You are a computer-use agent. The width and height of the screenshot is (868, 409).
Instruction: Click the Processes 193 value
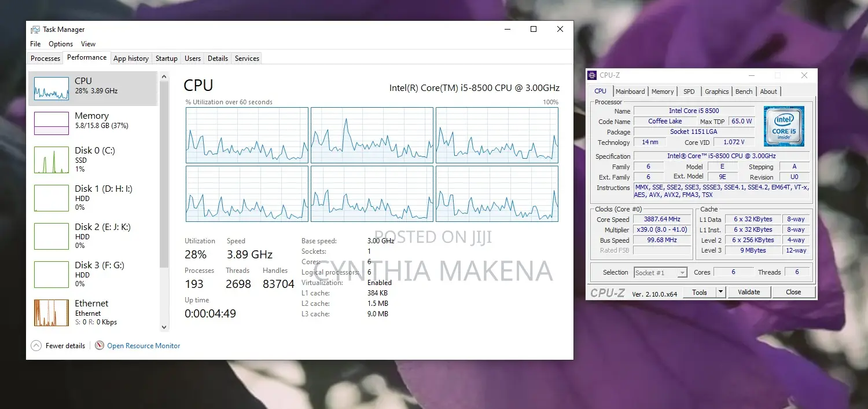[x=194, y=284]
